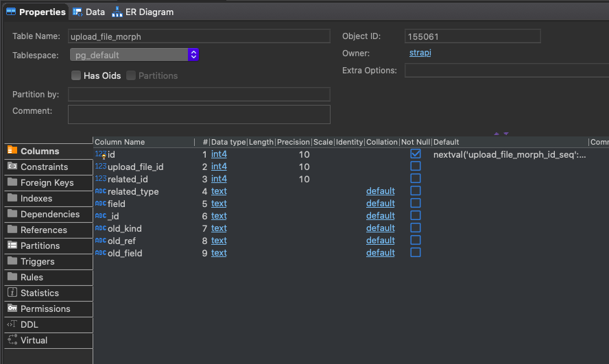The width and height of the screenshot is (609, 364).
Task: Switch to the ER Diagram tab
Action: (x=143, y=12)
